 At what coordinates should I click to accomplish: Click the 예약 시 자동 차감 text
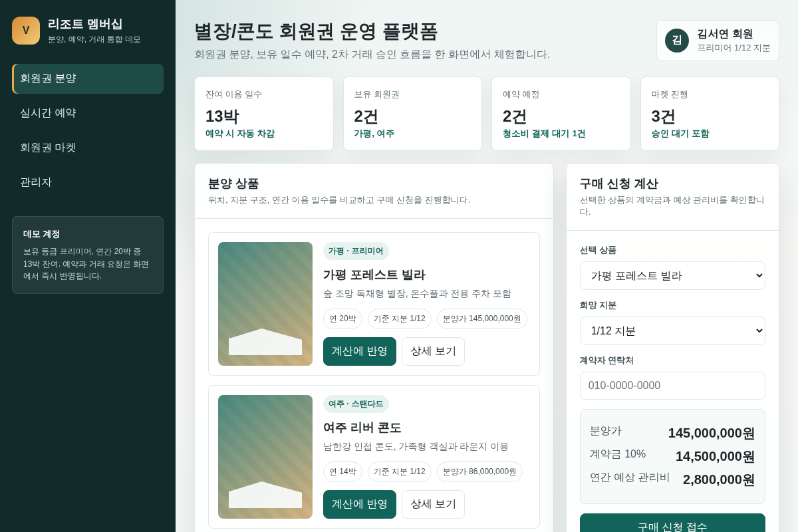239,134
